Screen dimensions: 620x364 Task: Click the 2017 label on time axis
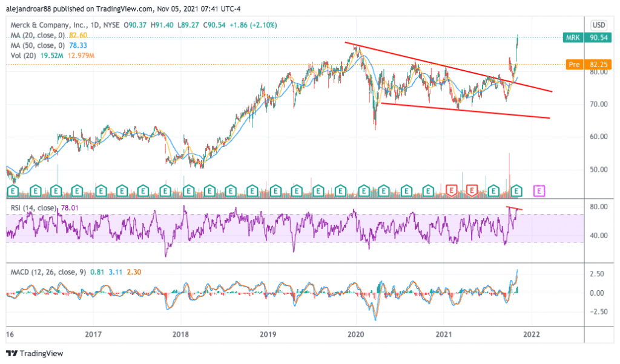[x=93, y=334]
